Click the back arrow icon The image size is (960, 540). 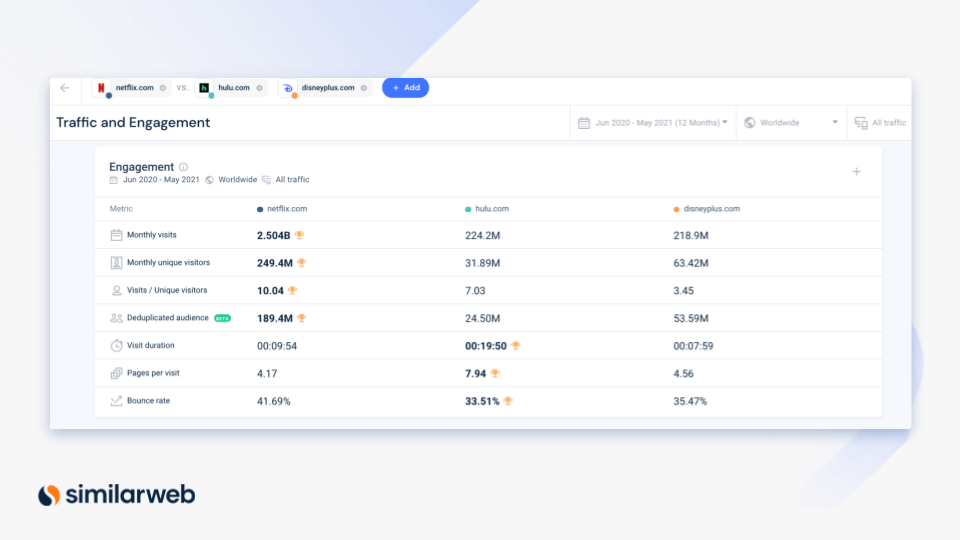65,88
